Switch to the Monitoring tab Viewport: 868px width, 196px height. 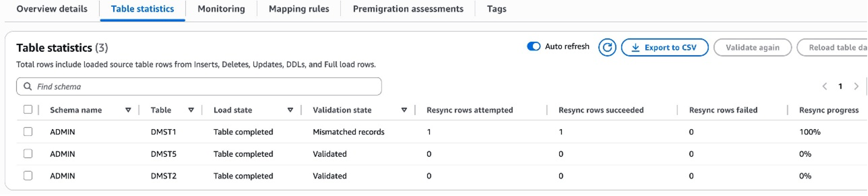click(221, 9)
